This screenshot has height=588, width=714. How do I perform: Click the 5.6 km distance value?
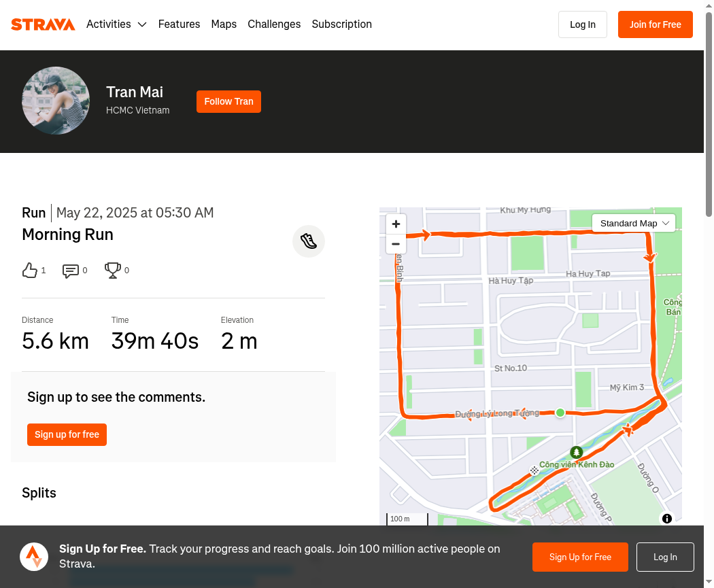click(55, 341)
